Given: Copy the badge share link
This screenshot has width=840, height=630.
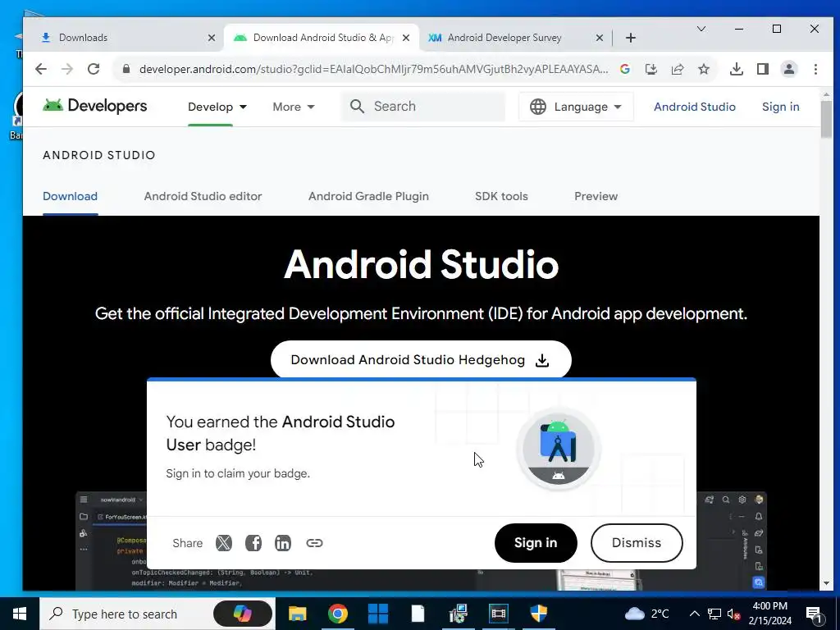Looking at the screenshot, I should [x=314, y=543].
